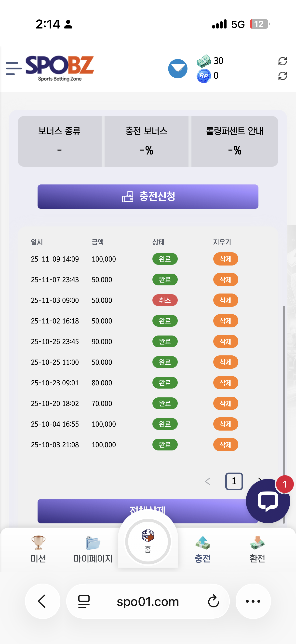Open the hamburger side menu

coord(13,69)
